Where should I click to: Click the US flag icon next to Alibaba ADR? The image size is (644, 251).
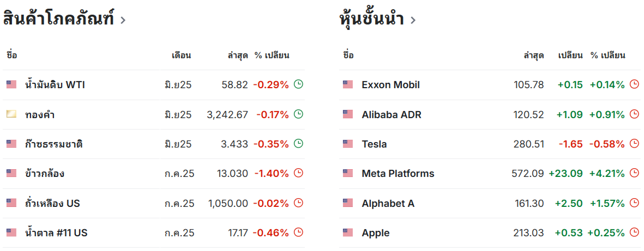(x=347, y=114)
